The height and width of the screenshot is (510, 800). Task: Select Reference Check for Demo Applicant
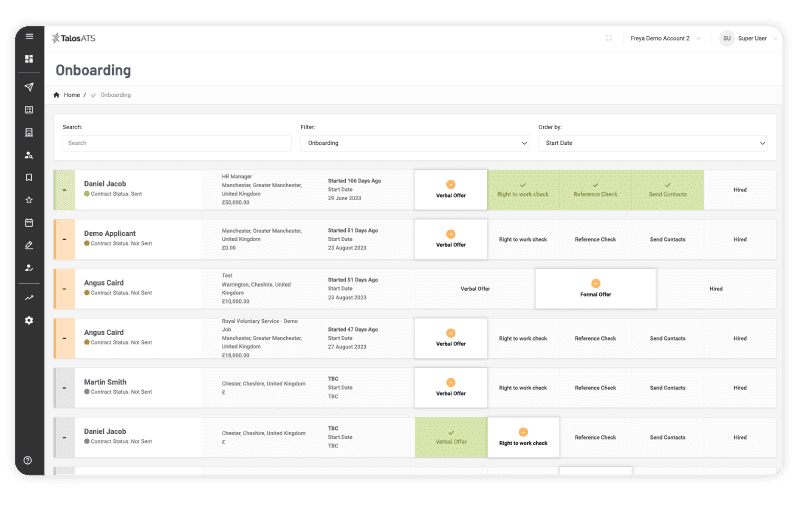[x=595, y=239]
